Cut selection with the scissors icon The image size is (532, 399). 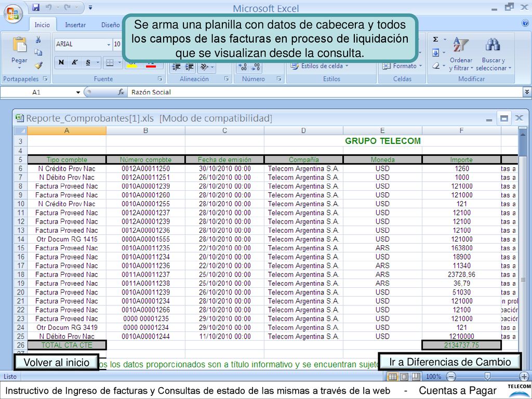(x=38, y=40)
